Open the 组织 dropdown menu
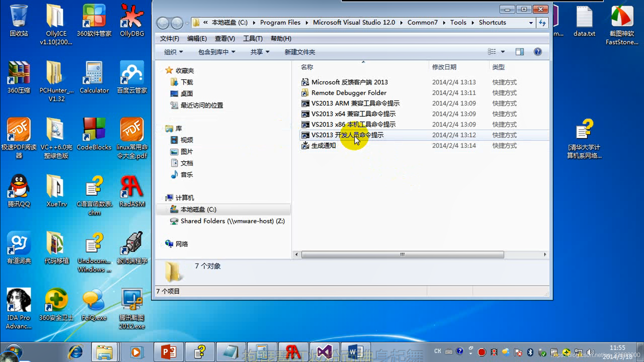This screenshot has height=362, width=644. (x=173, y=52)
